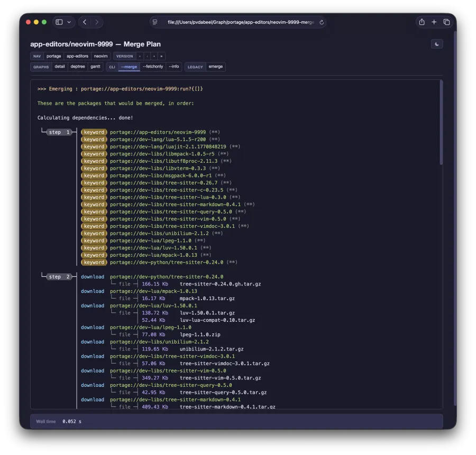The width and height of the screenshot is (476, 455).
Task: Click file size 119.65 Kb
Action: coord(155,349)
